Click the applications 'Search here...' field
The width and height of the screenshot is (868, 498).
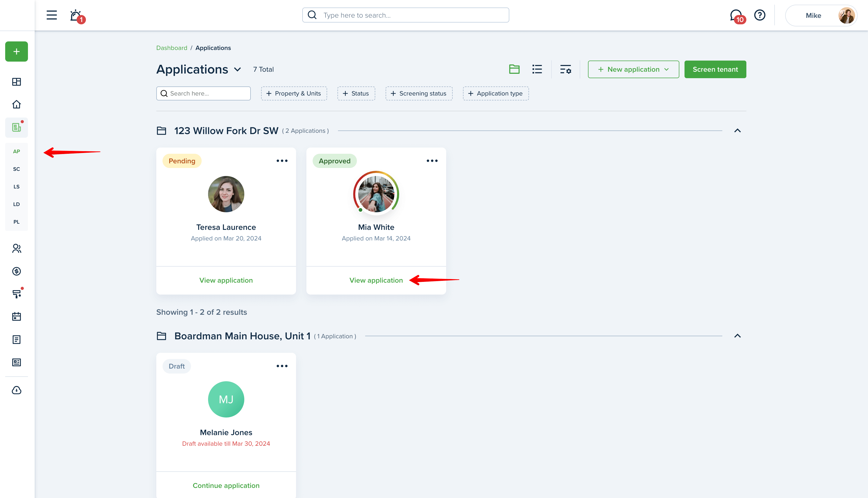pos(203,93)
